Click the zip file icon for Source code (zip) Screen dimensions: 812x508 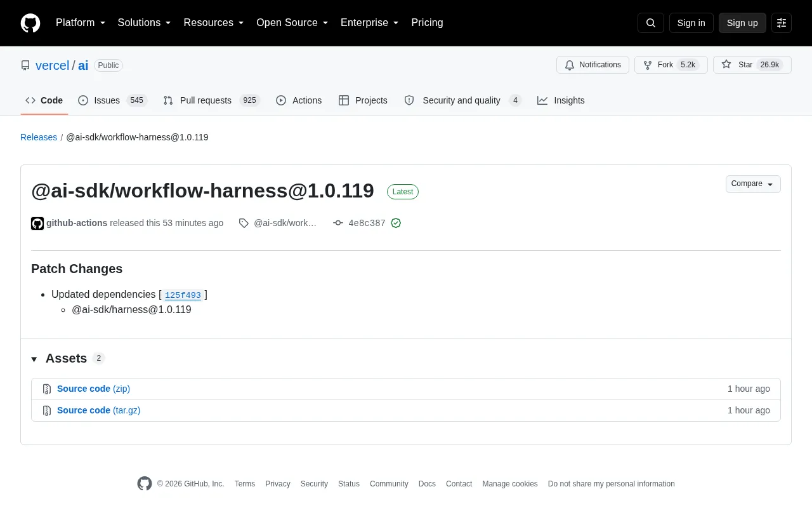pyautogui.click(x=47, y=389)
